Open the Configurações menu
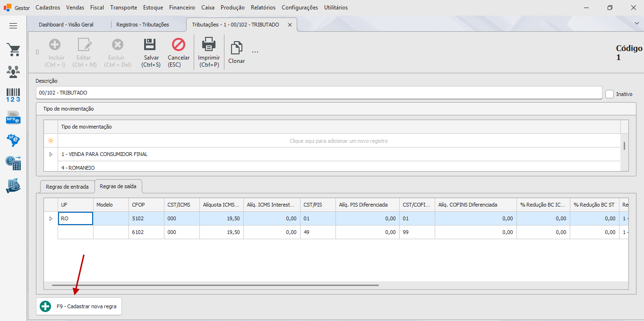The width and height of the screenshot is (644, 321). point(300,8)
